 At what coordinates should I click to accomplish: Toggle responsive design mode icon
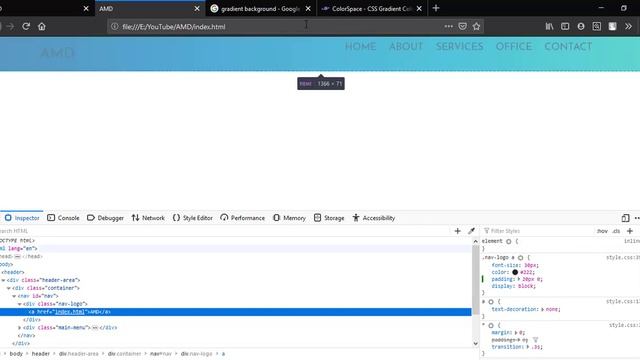[625, 218]
